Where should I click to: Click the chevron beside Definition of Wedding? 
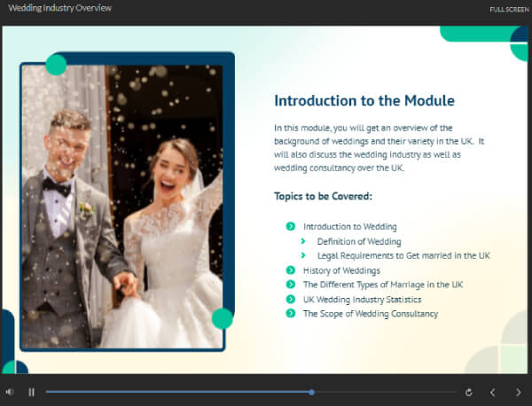[303, 241]
